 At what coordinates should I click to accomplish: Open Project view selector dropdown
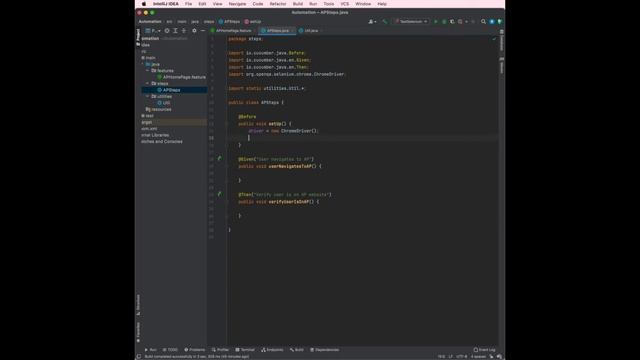point(153,31)
